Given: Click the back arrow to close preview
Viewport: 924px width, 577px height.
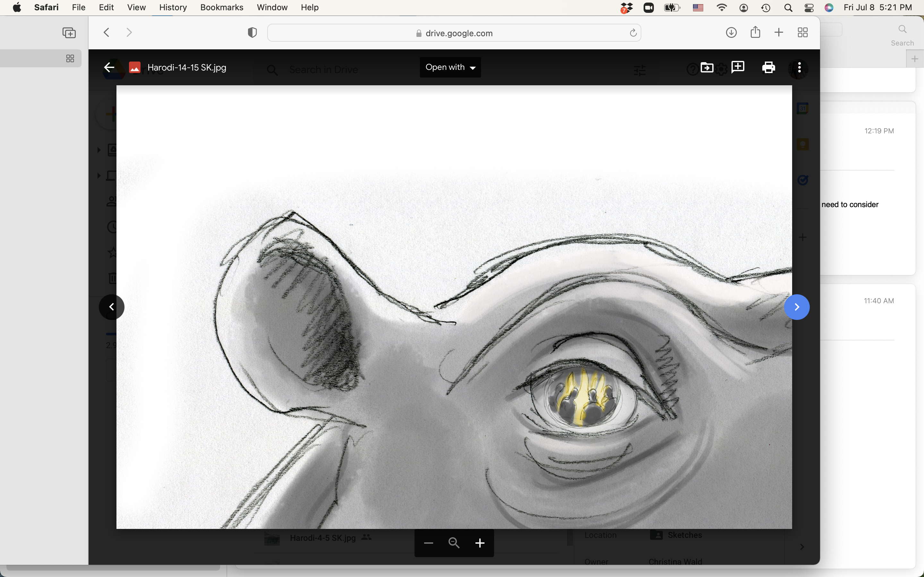Looking at the screenshot, I should click(109, 68).
